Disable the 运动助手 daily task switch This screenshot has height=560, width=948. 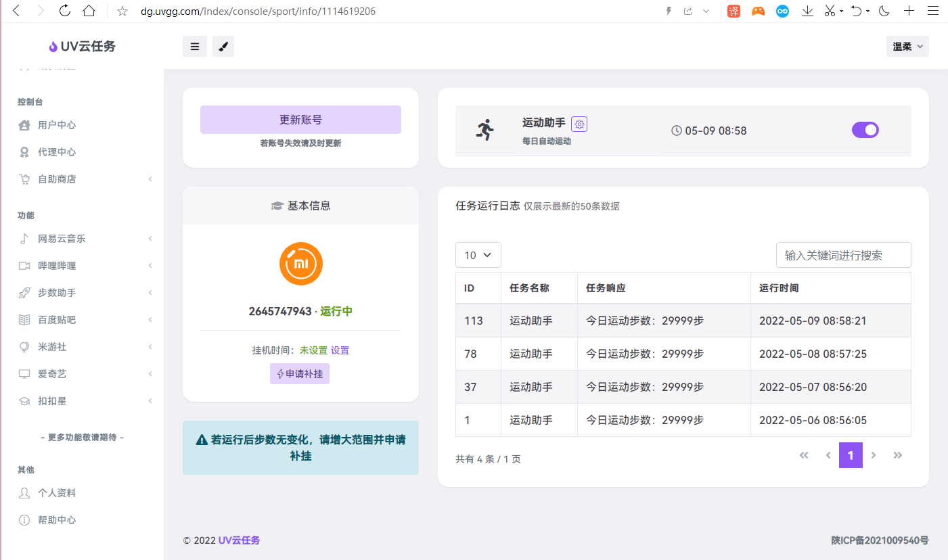[865, 130]
